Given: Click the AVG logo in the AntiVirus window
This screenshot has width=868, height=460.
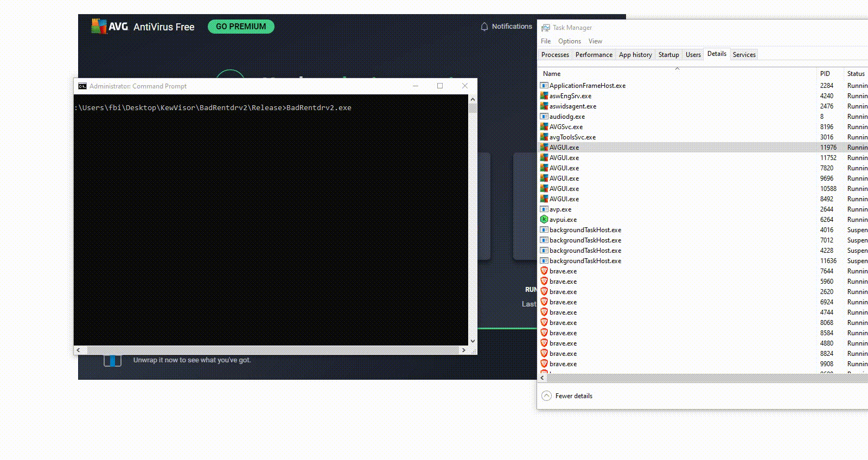Looking at the screenshot, I should [110, 27].
